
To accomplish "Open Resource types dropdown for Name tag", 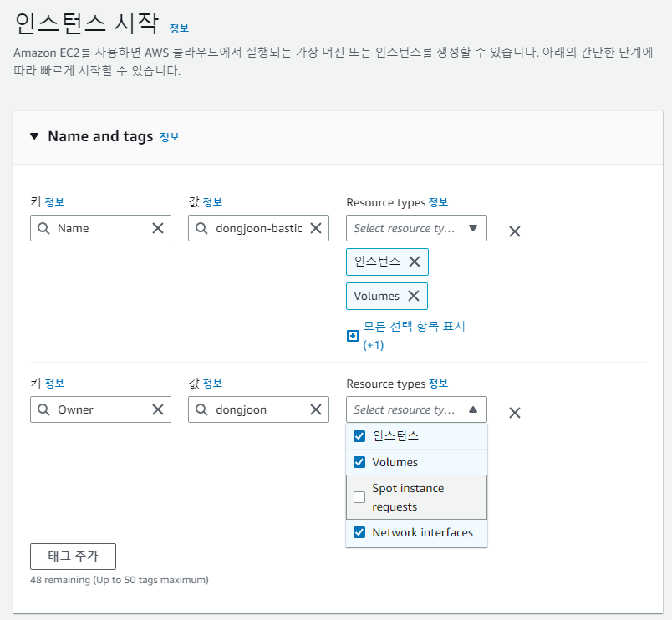I will click(x=416, y=228).
